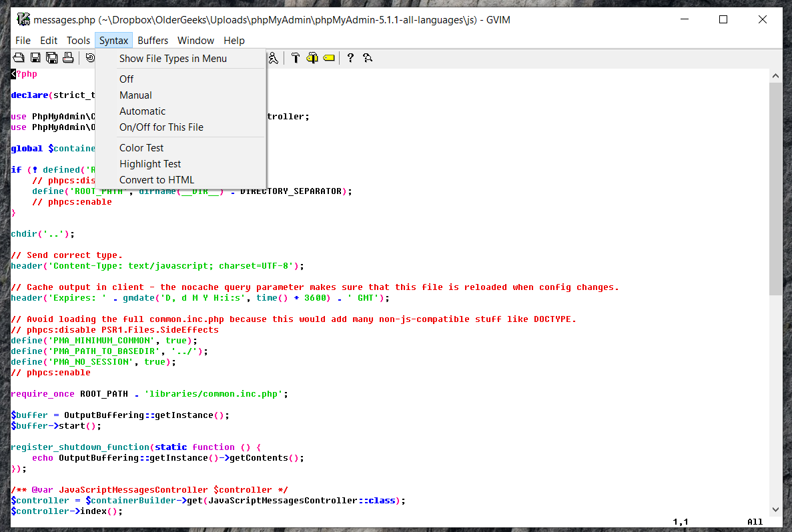This screenshot has height=532, width=792.
Task: Click the line '$buffer->start();'
Action: point(56,426)
